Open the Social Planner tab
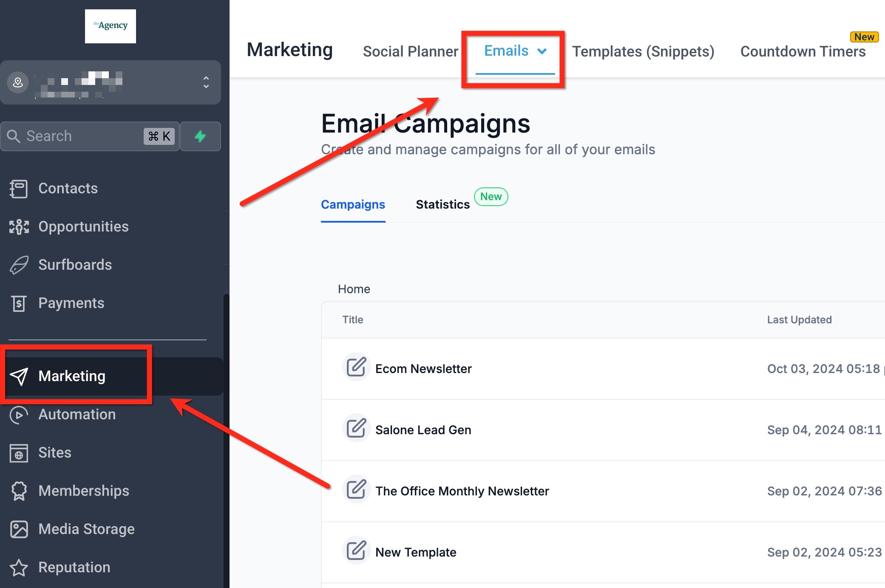 click(410, 51)
